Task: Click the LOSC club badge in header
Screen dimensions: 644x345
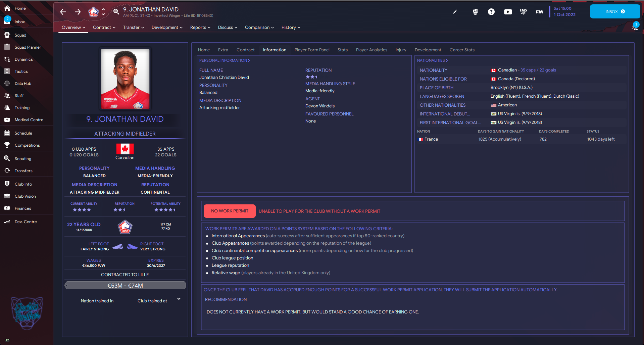Action: [93, 12]
